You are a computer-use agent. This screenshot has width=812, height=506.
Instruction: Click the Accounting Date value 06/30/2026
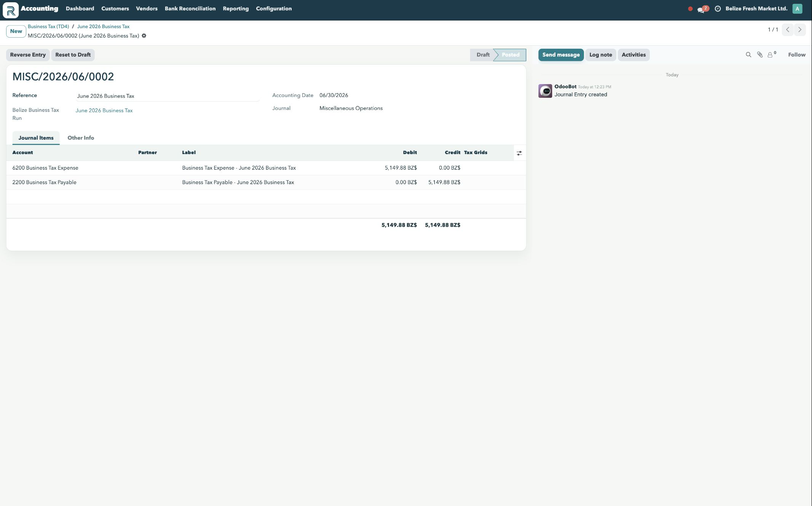[x=333, y=95]
